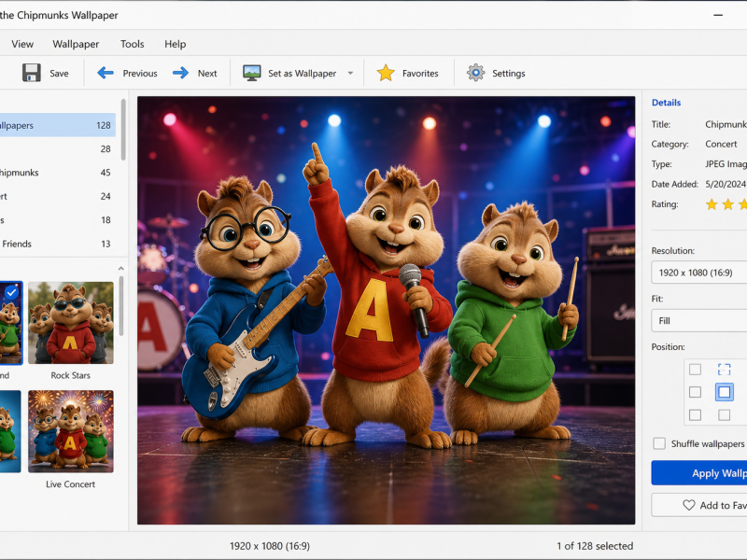Collapse the thumbnail panel with the up chevron

tap(121, 269)
